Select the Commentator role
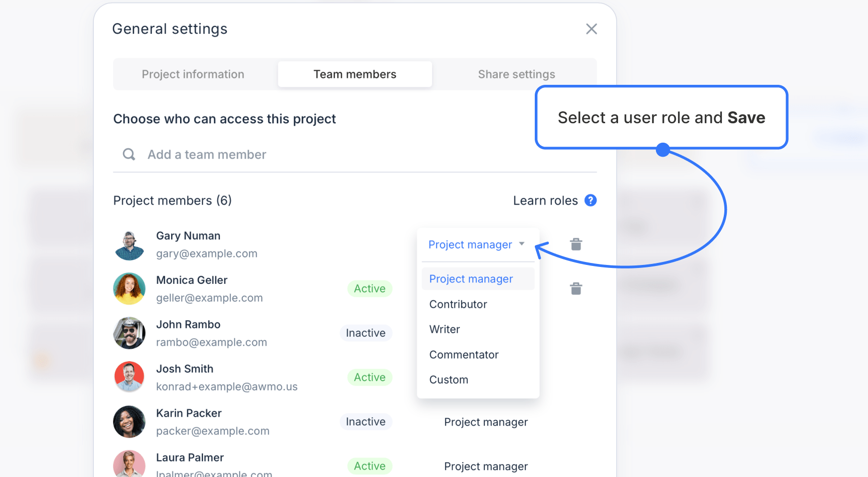The height and width of the screenshot is (477, 868). [x=463, y=354]
